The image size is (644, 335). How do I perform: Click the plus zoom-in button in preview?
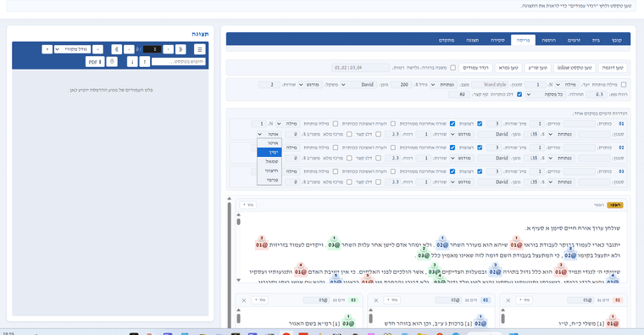47,49
